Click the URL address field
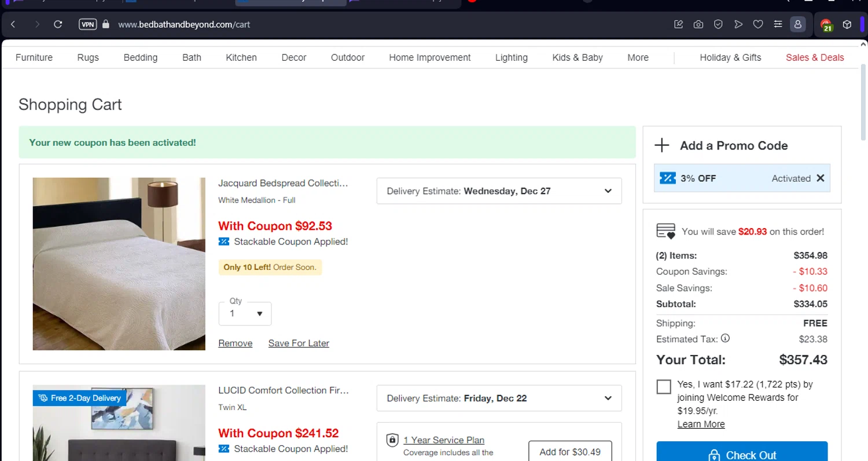The height and width of the screenshot is (461, 868). (x=184, y=24)
